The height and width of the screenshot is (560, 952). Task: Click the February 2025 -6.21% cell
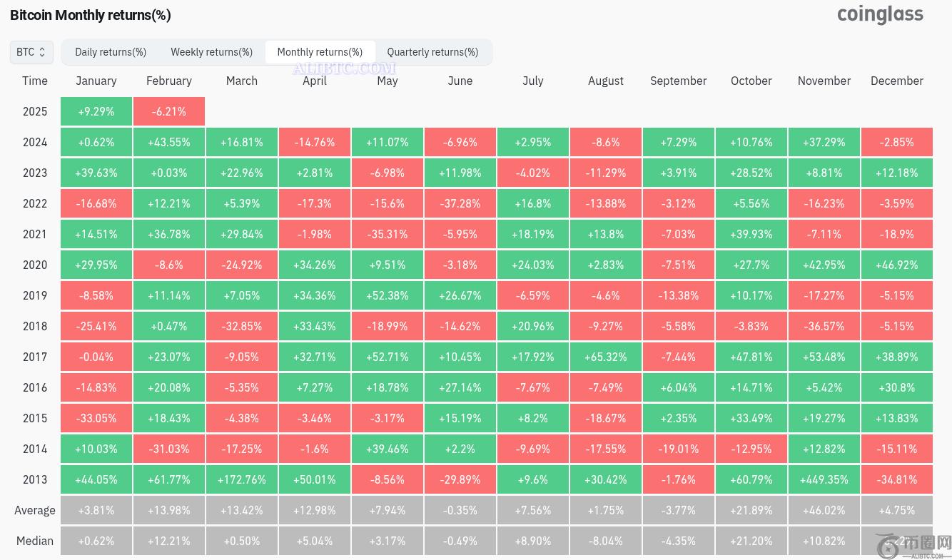point(169,111)
